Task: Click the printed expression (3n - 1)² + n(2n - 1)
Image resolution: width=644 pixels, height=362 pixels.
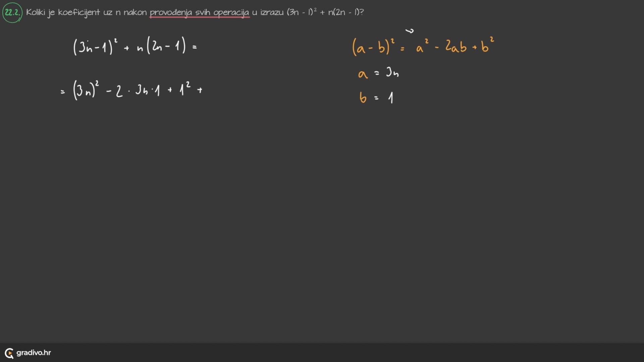Action: (x=325, y=12)
